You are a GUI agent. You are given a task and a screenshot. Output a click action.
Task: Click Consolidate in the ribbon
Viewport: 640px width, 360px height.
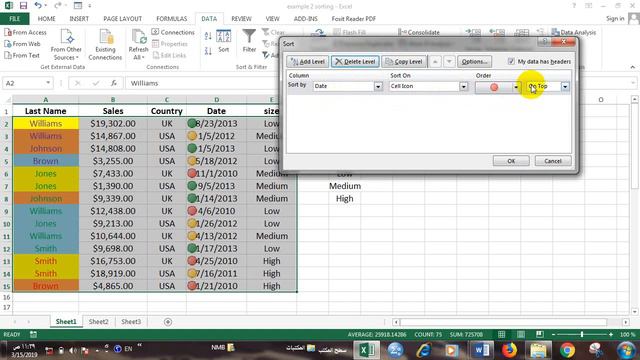coord(419,32)
